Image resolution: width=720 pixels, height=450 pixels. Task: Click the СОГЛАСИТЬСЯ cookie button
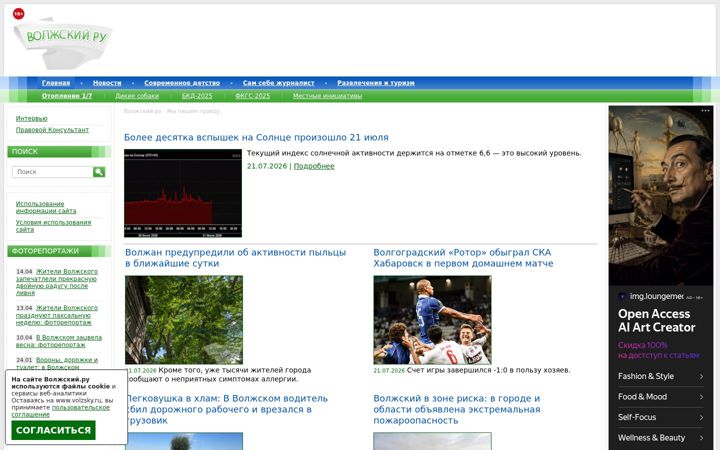[53, 430]
